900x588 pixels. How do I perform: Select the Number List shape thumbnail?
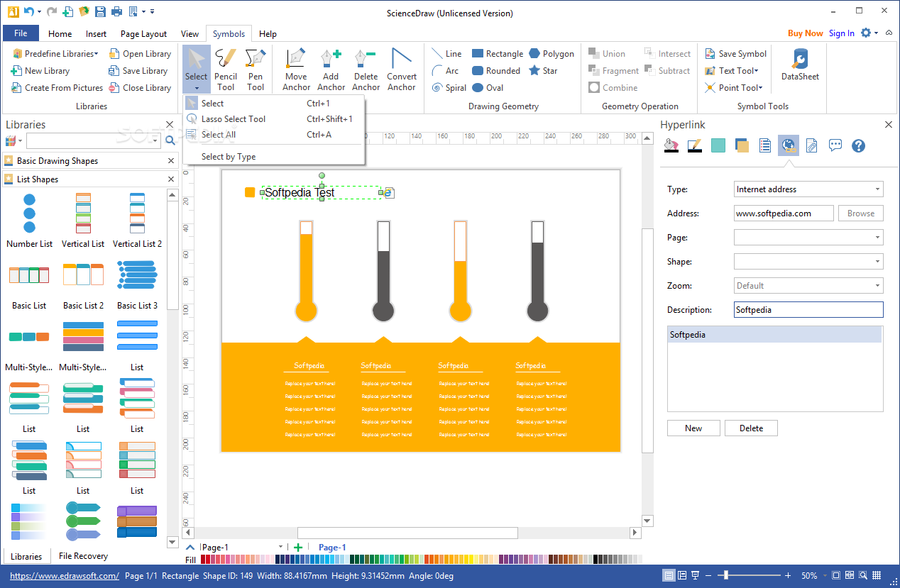pyautogui.click(x=29, y=221)
